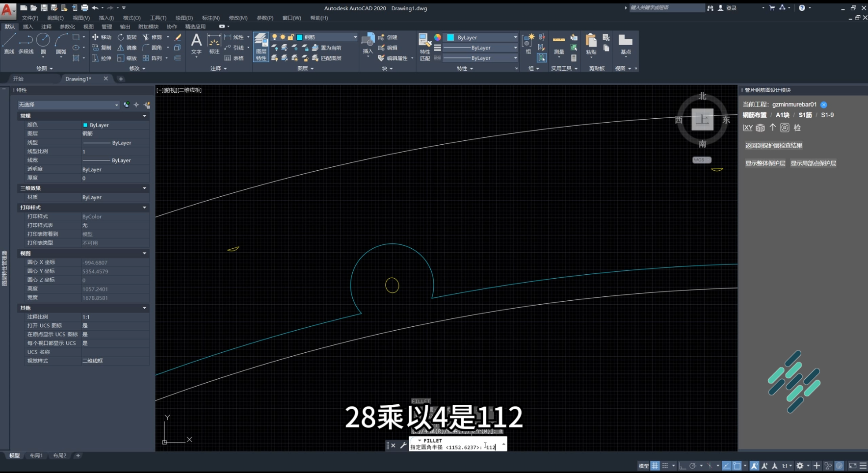
Task: Switch to the 布局1 layout tab
Action: point(36,456)
